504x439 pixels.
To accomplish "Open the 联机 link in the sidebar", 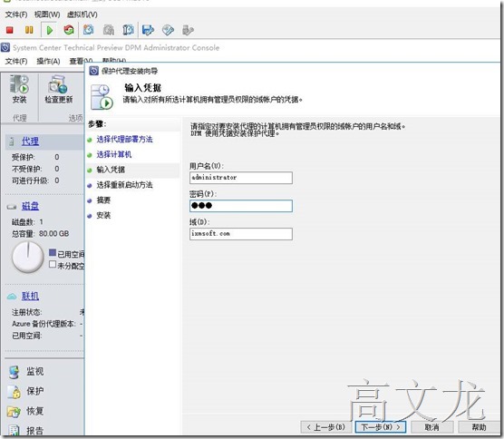I will click(x=30, y=296).
